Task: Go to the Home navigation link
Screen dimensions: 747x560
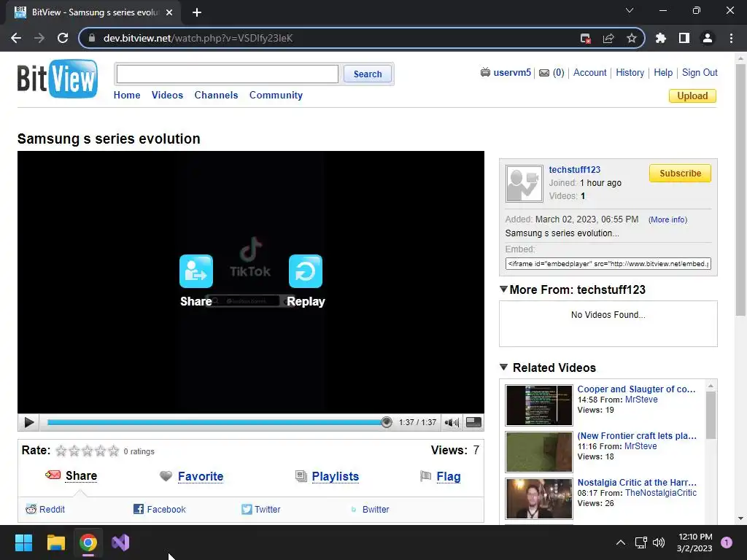Action: click(127, 95)
